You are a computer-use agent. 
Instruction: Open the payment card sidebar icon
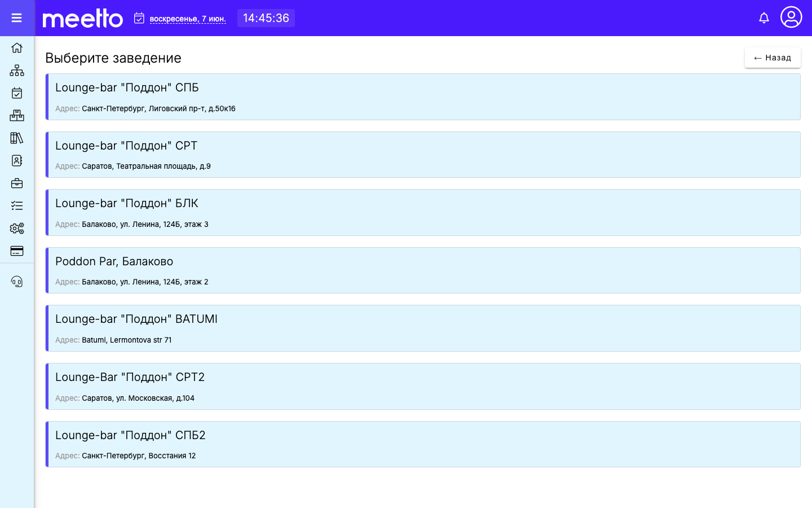tap(17, 251)
